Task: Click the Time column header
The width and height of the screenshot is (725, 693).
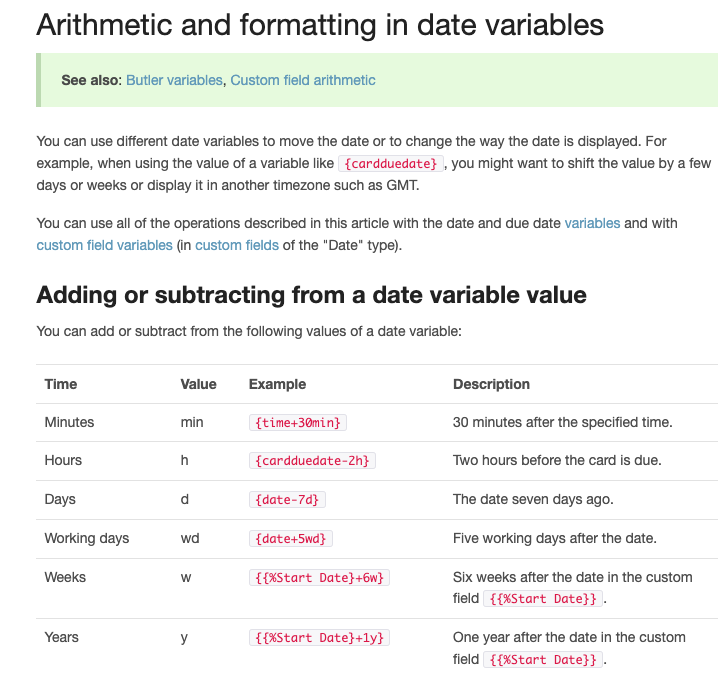Action: pyautogui.click(x=61, y=384)
